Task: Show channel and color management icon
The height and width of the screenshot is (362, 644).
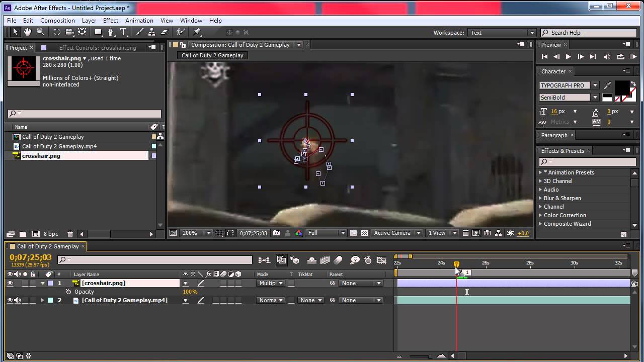Action: tap(299, 233)
